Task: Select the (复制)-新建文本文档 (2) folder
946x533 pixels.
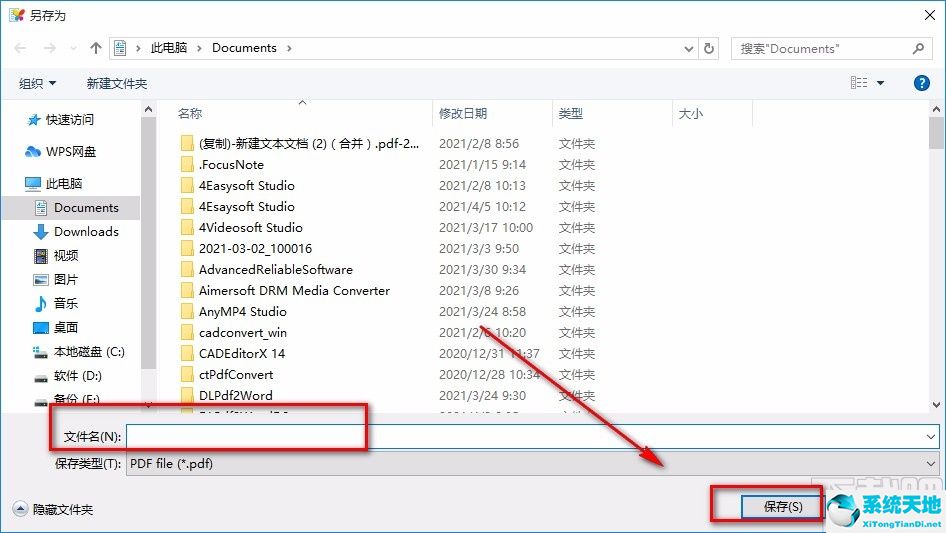Action: [308, 144]
